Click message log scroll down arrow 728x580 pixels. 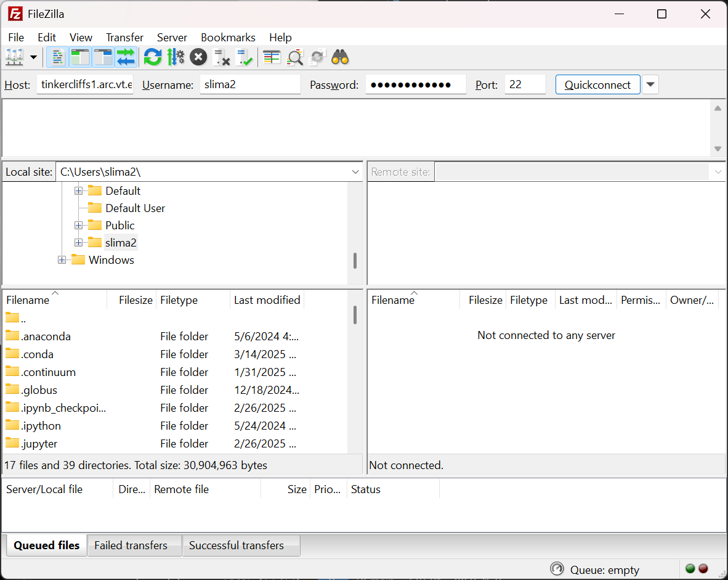718,149
